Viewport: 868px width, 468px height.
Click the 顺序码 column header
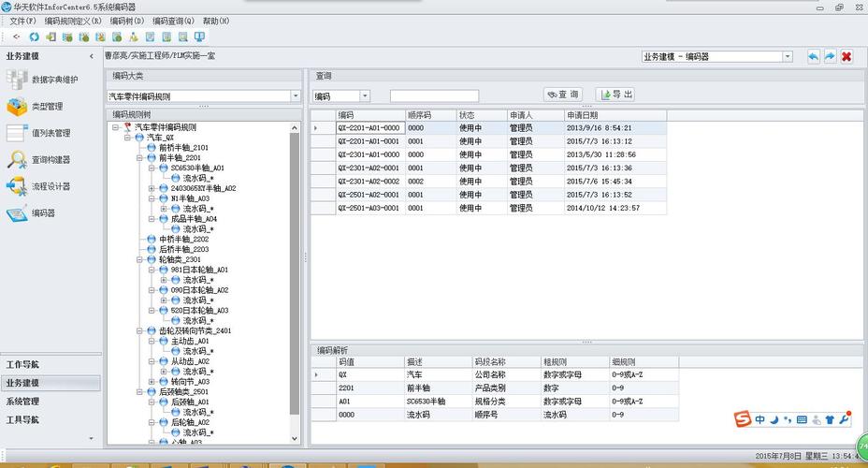[430, 115]
